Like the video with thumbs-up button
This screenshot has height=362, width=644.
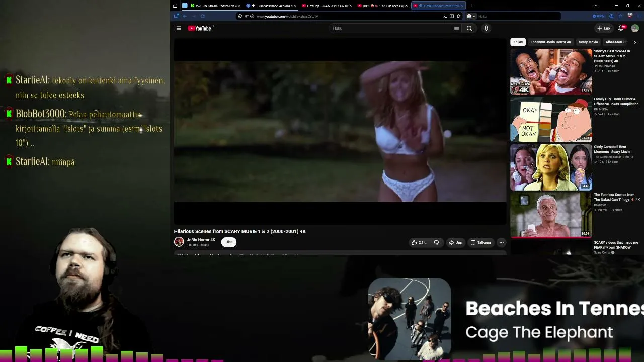point(419,243)
